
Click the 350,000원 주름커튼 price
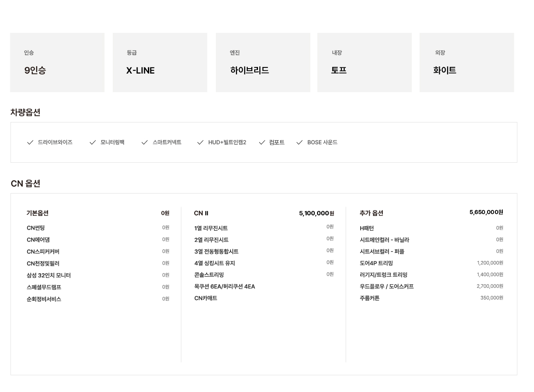(x=492, y=297)
